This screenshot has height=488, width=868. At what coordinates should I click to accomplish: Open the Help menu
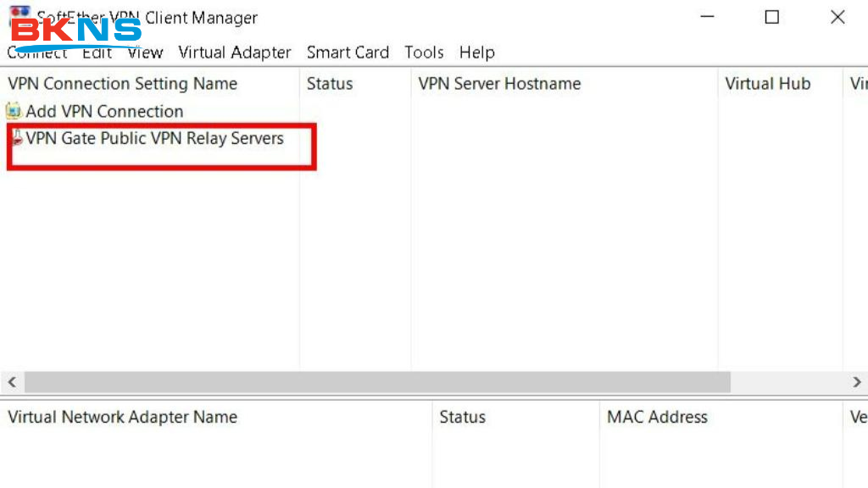click(476, 53)
